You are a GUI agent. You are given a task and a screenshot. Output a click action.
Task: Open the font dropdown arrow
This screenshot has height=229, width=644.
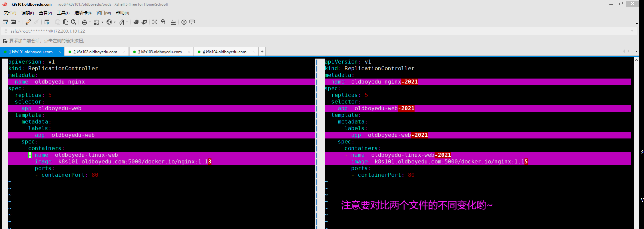[x=127, y=22]
